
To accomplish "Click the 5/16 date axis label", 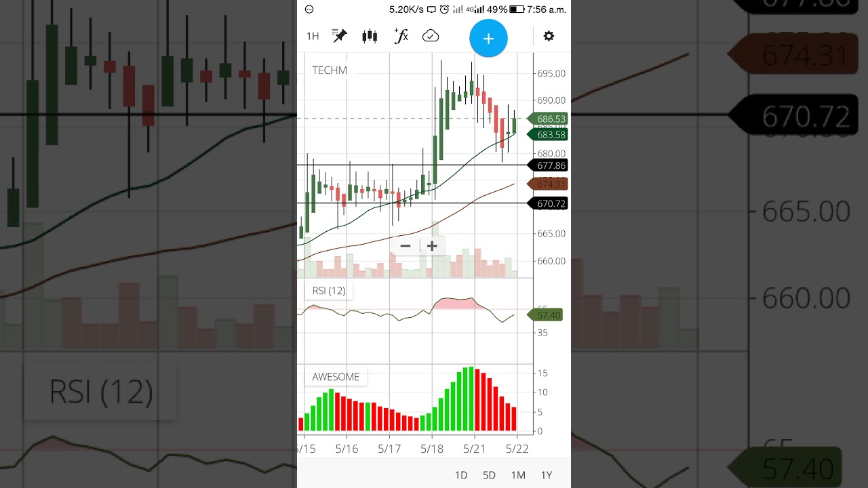I will [347, 449].
